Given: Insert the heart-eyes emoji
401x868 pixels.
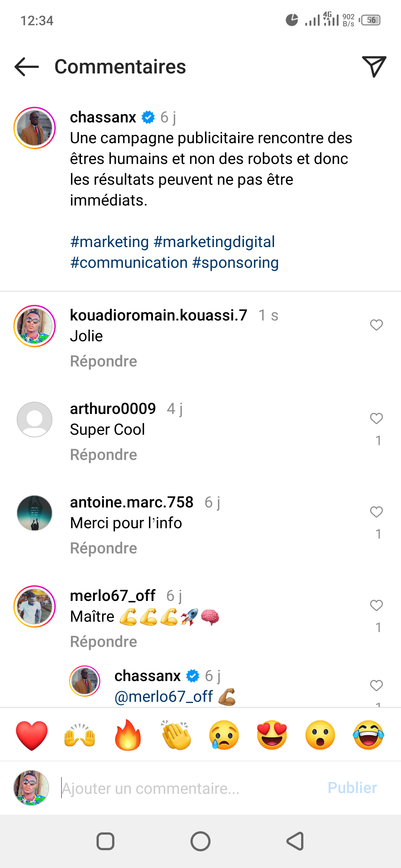Looking at the screenshot, I should (272, 735).
